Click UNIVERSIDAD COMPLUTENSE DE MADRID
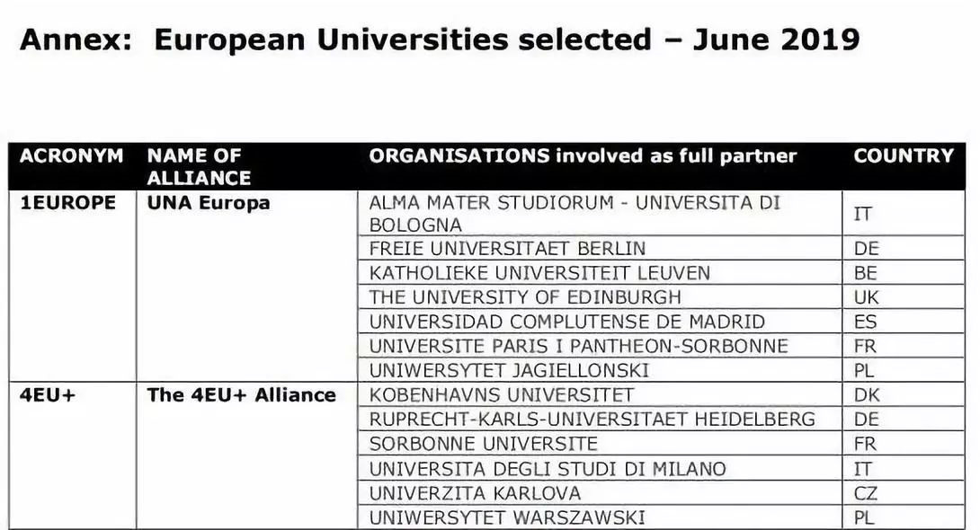 [566, 322]
